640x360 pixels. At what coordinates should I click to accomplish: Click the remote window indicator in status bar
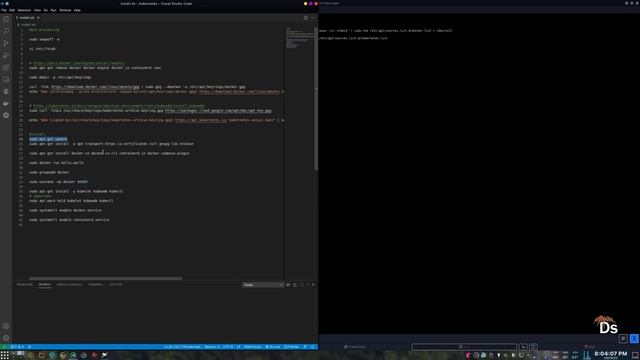3,347
